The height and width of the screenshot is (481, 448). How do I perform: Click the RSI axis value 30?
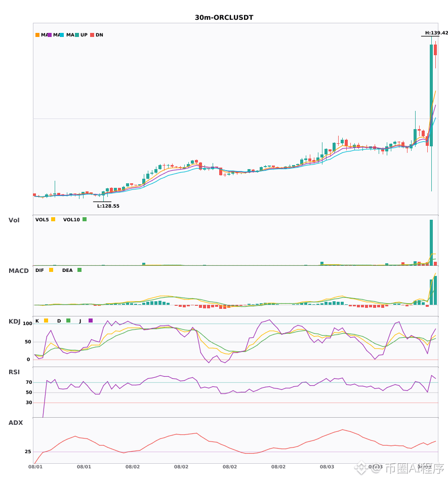point(29,403)
